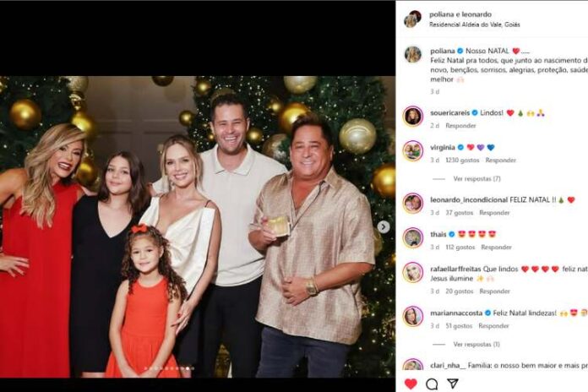This screenshot has width=588, height=392.
Task: Go to next photo with carousel arrow
Action: pos(383,226)
